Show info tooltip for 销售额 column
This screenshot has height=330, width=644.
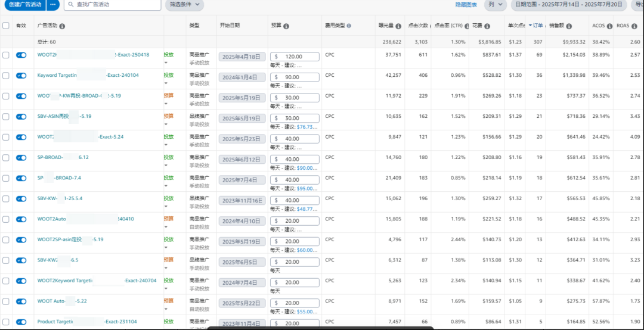point(569,26)
